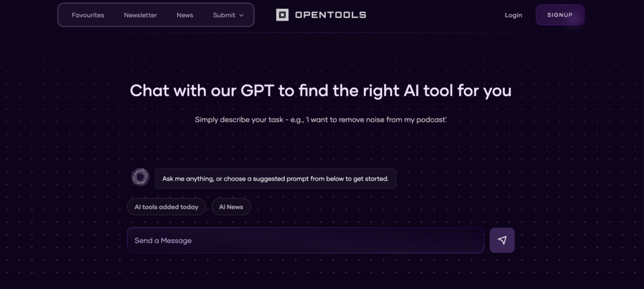Click the quoted podcast noise example text
The width and height of the screenshot is (644, 289).
[x=377, y=120]
